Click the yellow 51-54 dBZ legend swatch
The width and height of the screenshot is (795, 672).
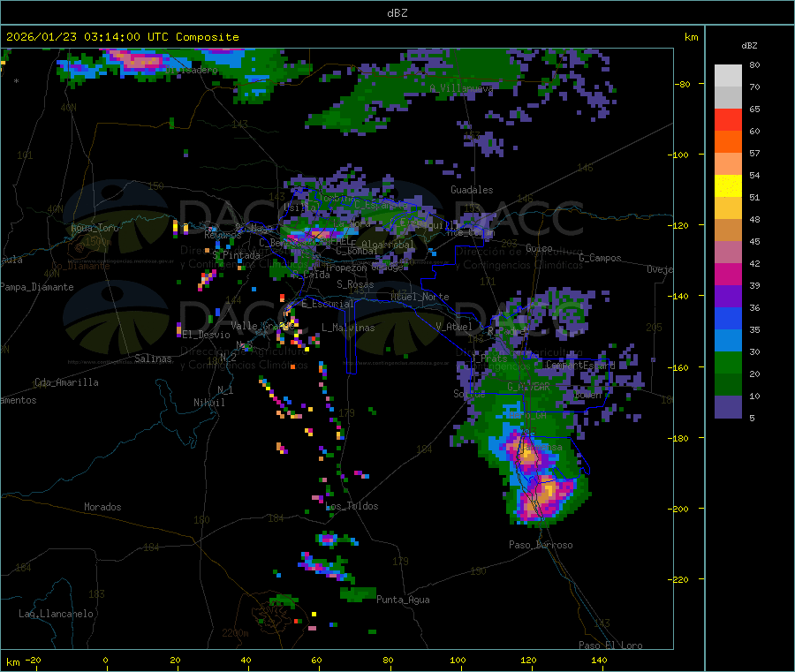coord(728,186)
